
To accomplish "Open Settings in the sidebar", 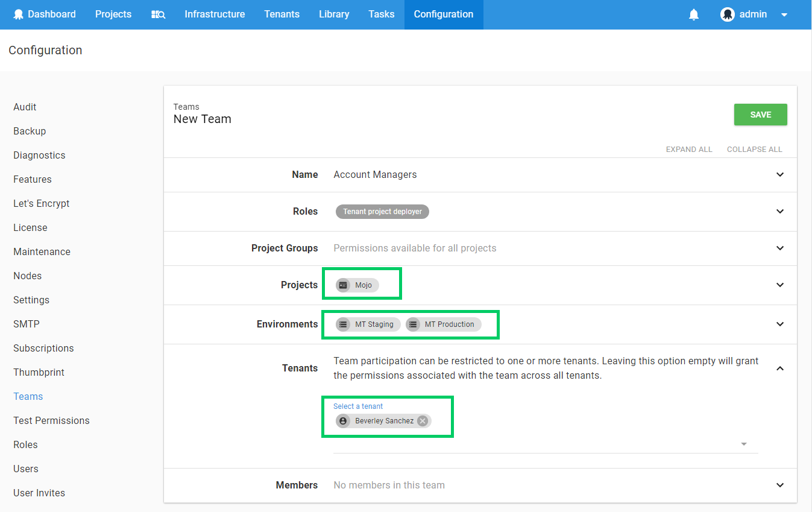I will point(31,300).
